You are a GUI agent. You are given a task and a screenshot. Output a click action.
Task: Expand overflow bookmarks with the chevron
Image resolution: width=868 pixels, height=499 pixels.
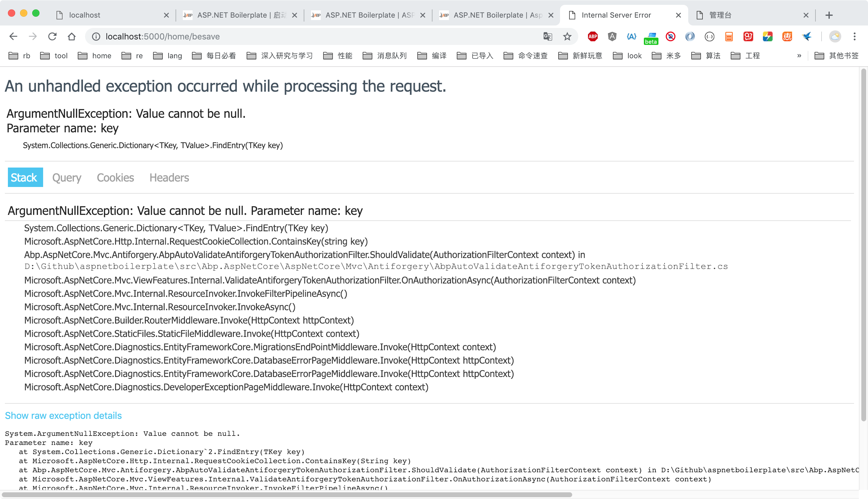pyautogui.click(x=799, y=56)
